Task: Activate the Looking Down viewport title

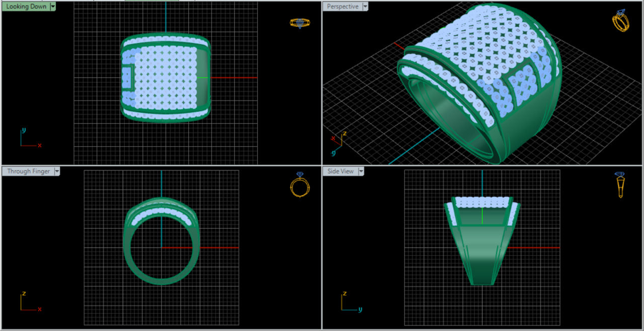Action: click(x=26, y=7)
